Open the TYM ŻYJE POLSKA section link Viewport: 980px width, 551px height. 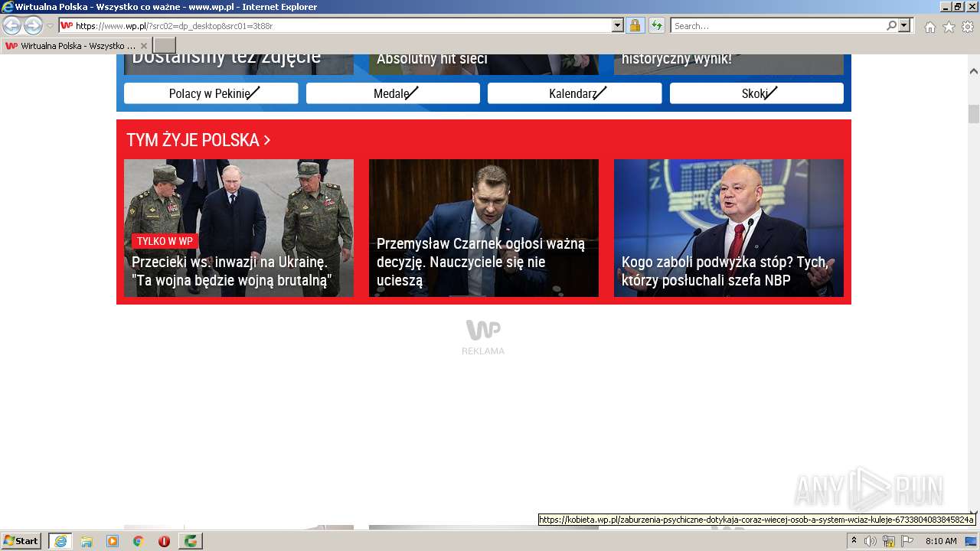(x=198, y=140)
